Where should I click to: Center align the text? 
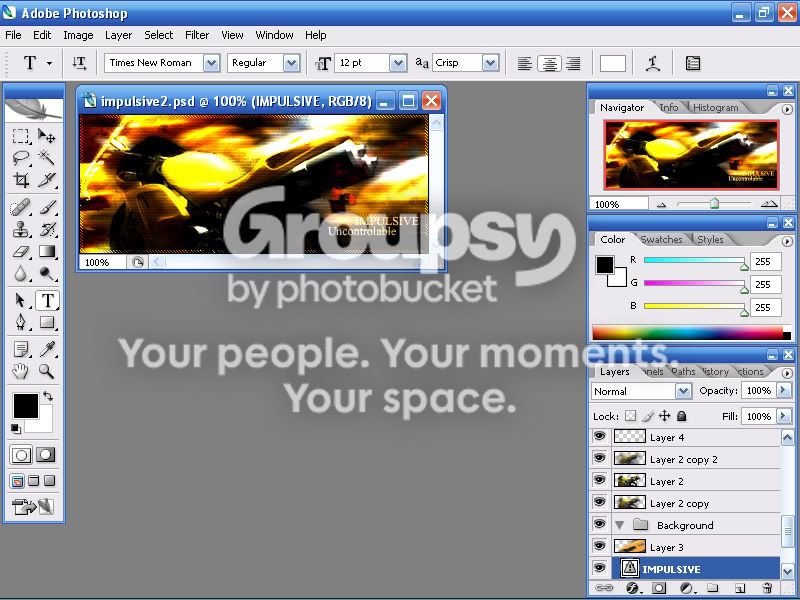point(549,64)
